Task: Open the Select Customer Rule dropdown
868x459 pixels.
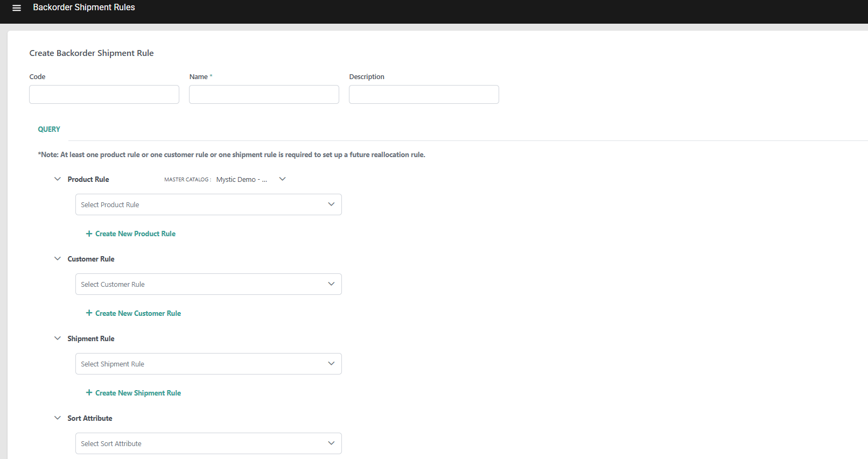Action: (208, 284)
